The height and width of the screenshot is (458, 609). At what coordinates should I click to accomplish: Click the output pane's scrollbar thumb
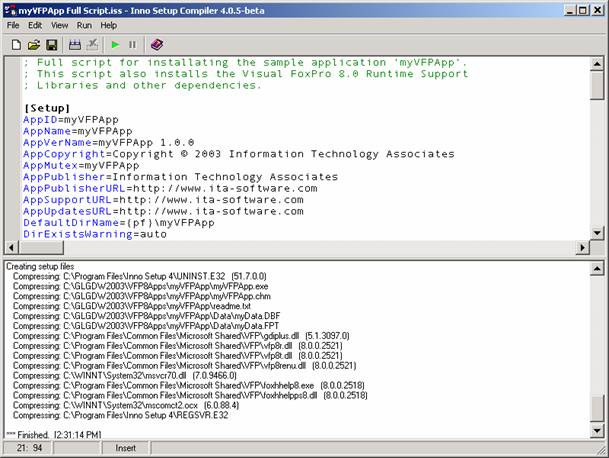597,408
